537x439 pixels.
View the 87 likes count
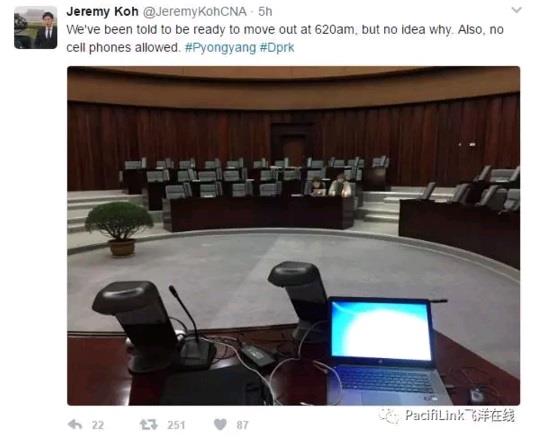pyautogui.click(x=242, y=425)
